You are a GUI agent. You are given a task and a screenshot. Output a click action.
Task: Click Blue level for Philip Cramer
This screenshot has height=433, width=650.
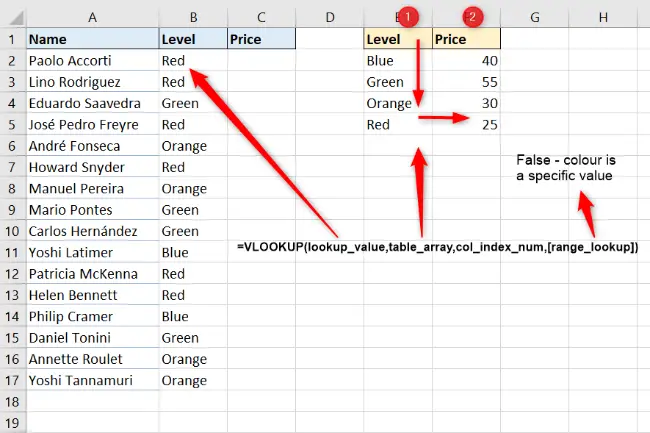(x=193, y=316)
